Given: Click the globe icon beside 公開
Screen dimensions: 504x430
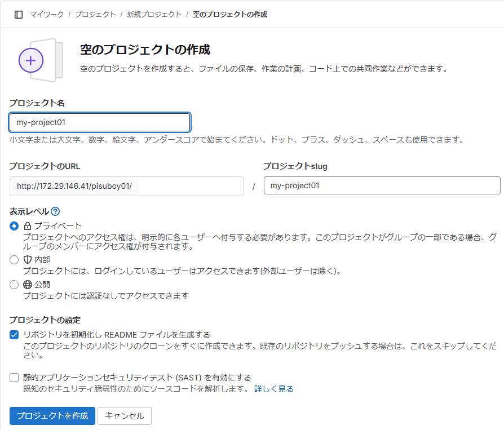Looking at the screenshot, I should pyautogui.click(x=28, y=285).
